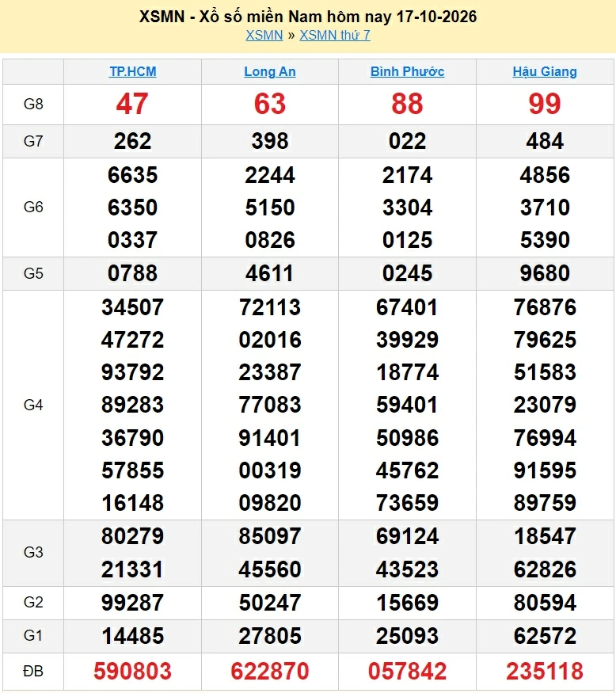Click the ĐB row label
The image size is (616, 693).
33,672
